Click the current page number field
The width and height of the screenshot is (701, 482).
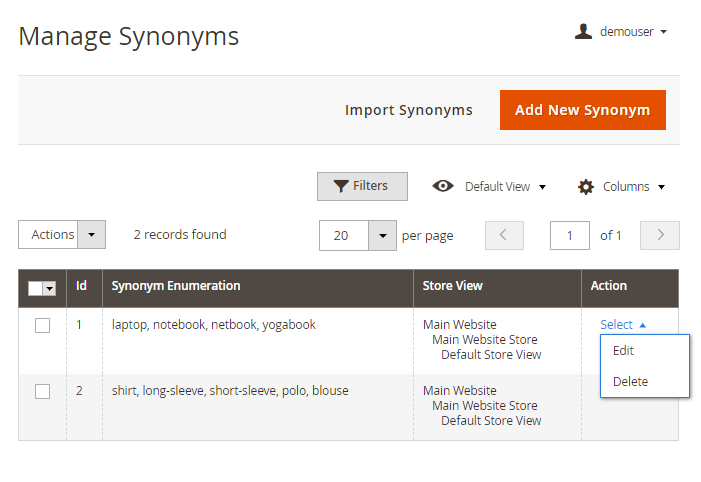(570, 236)
